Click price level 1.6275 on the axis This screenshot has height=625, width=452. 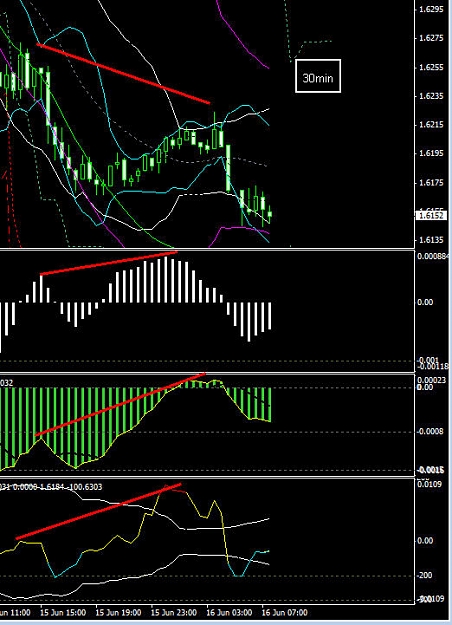click(431, 38)
